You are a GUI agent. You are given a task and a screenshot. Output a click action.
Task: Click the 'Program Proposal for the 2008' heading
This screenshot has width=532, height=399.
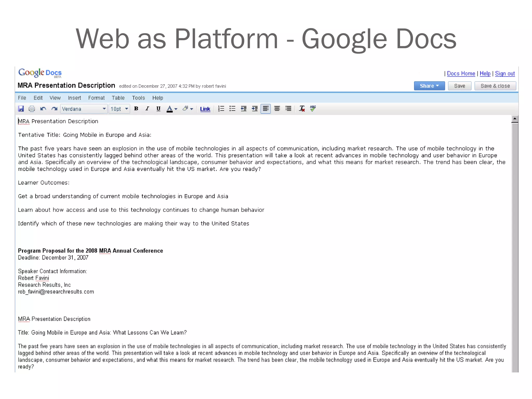[x=90, y=251]
